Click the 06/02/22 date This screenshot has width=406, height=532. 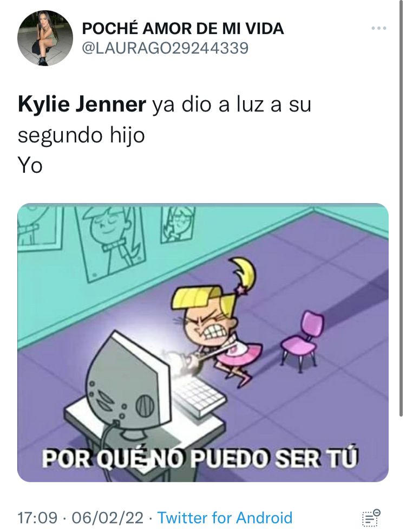(107, 518)
